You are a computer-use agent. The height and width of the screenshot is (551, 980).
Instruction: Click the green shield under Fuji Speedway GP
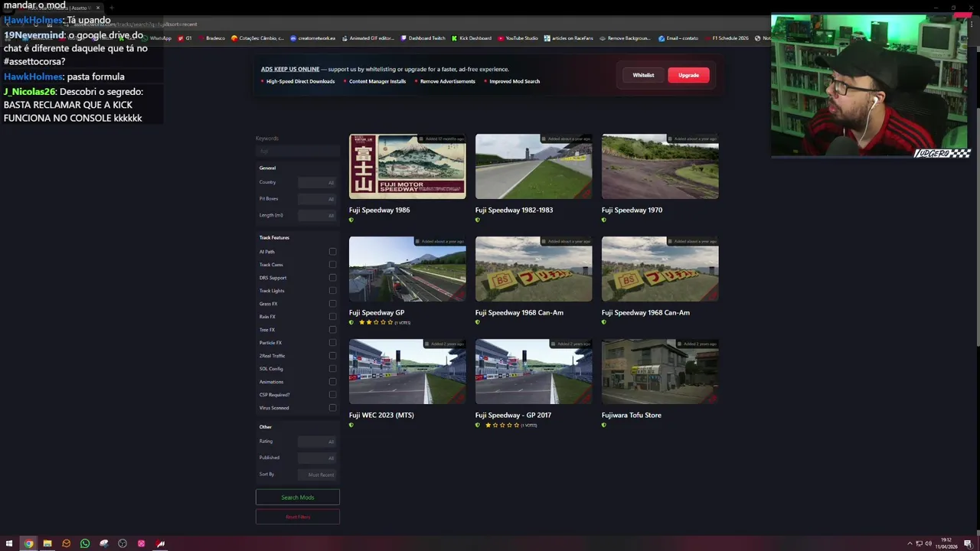click(351, 323)
